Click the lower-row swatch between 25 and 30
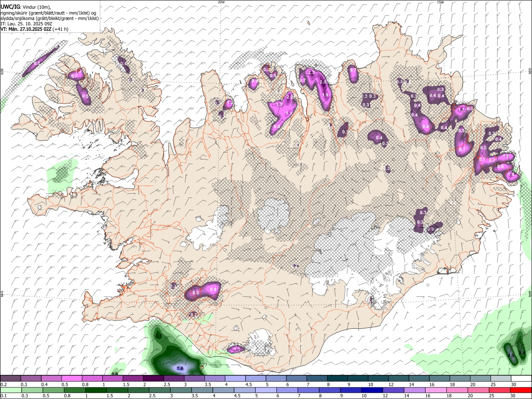Screen dimensions: 532x399 point(499,390)
